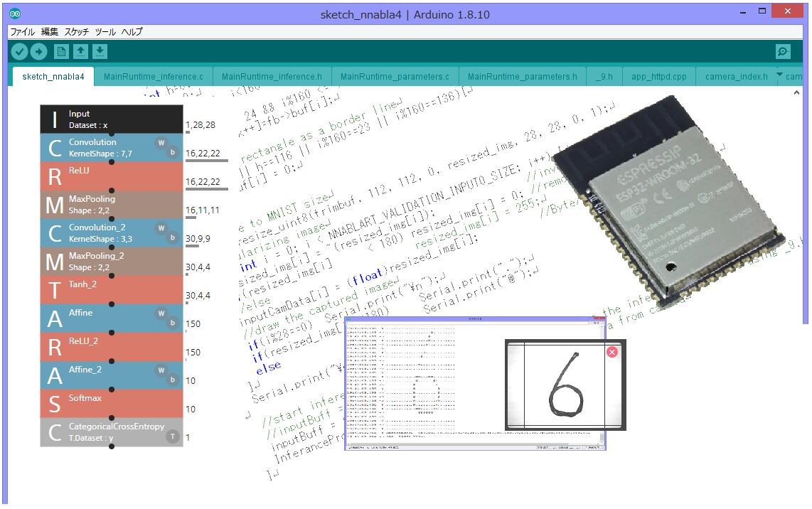Open the ヘルプ menu

pos(132,31)
